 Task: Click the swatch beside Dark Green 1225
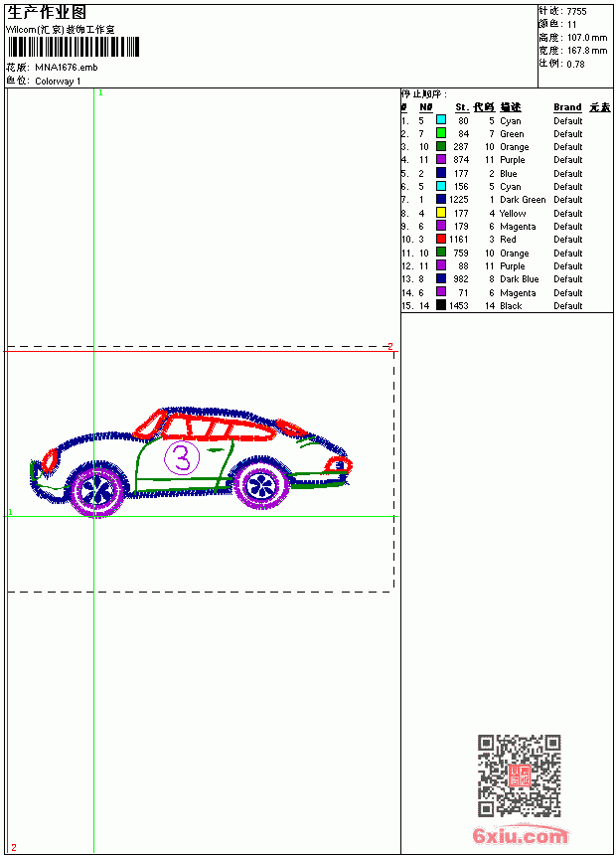[x=441, y=199]
